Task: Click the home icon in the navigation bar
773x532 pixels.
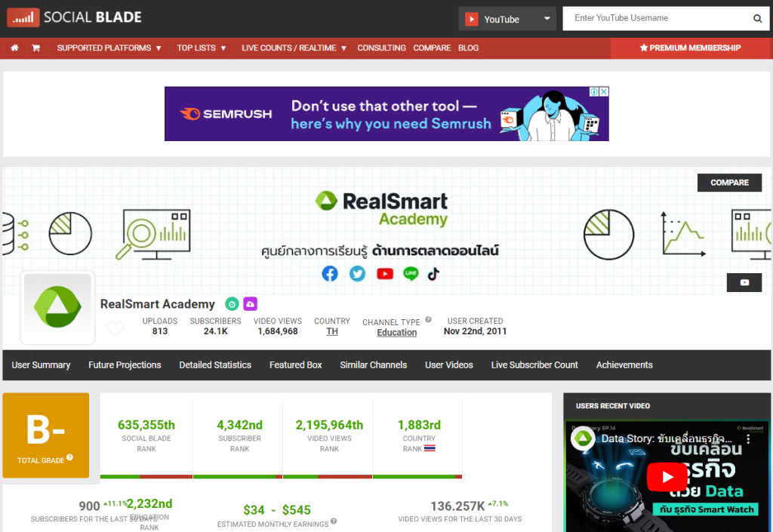Action: click(14, 48)
